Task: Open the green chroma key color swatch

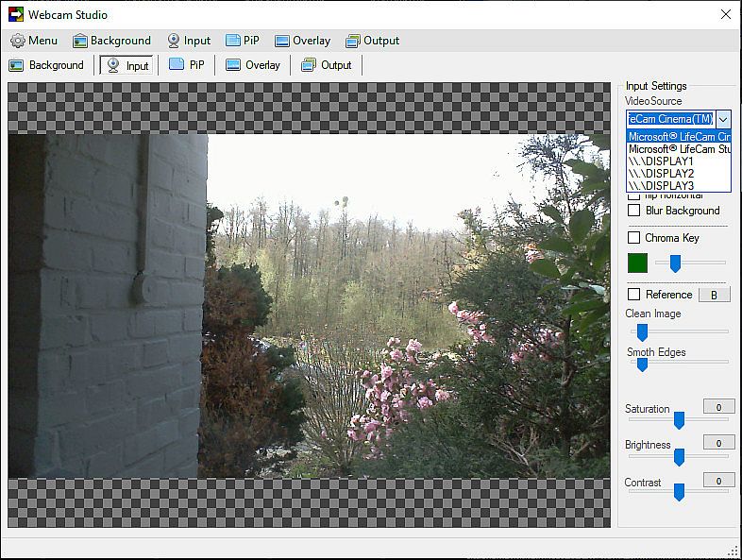Action: tap(637, 263)
